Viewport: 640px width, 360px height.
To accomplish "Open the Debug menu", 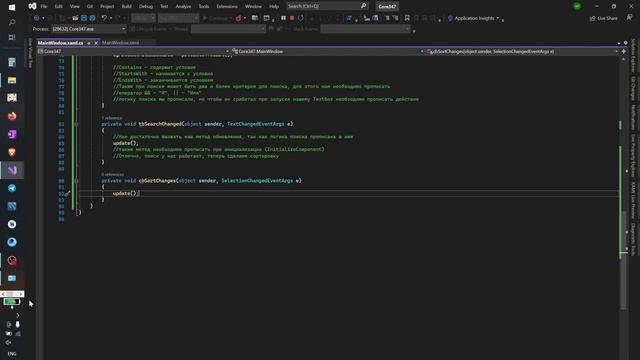I will [x=146, y=7].
